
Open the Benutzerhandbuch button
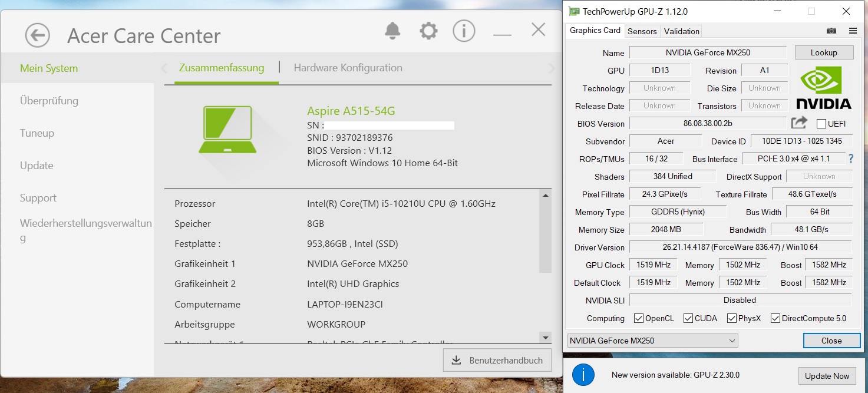pyautogui.click(x=497, y=360)
